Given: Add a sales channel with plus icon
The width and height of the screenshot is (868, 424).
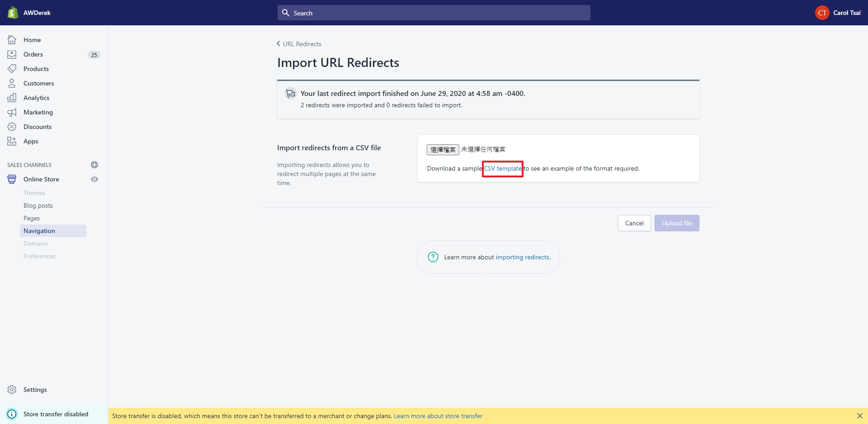Looking at the screenshot, I should pos(94,165).
